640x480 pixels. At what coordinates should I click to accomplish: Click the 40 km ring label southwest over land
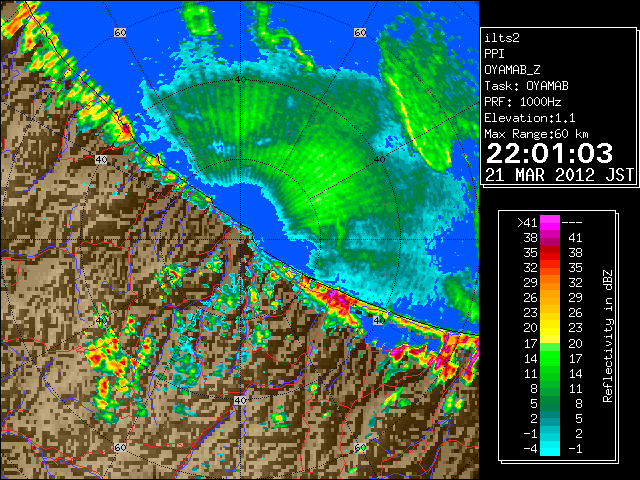click(101, 321)
